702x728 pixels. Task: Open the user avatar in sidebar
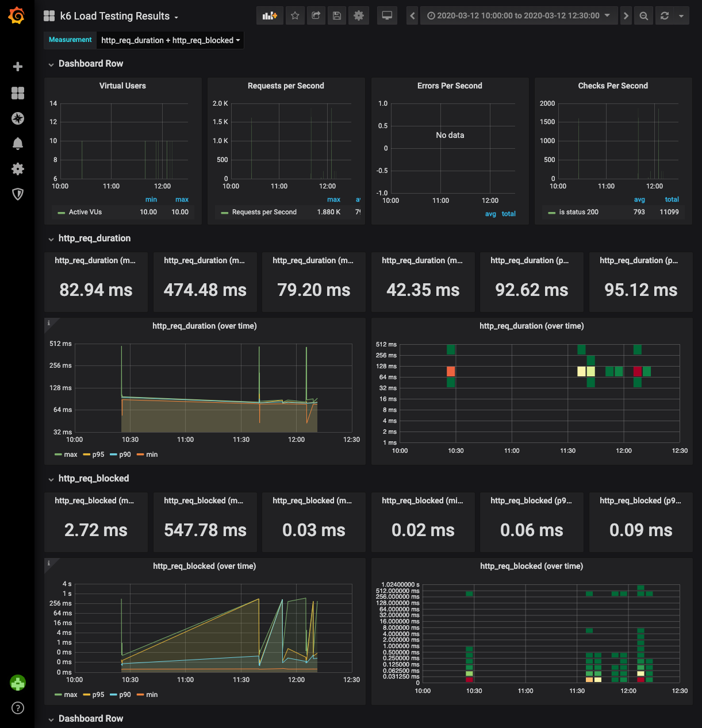18,683
